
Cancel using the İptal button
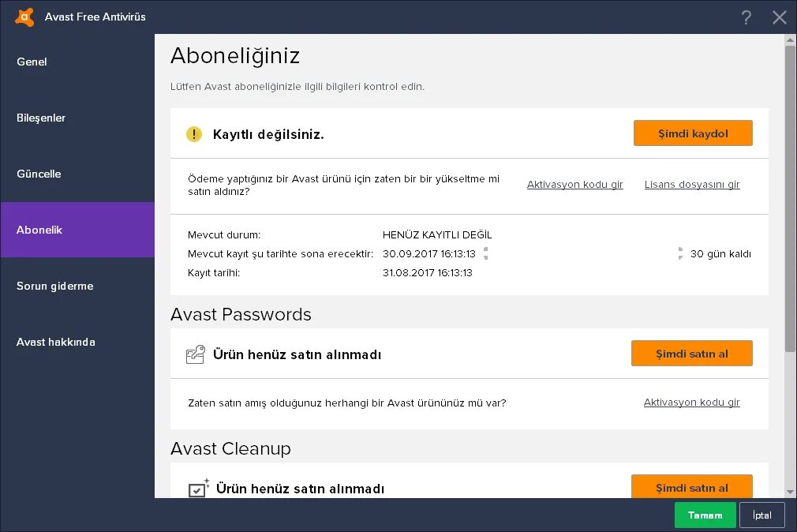pos(761,515)
